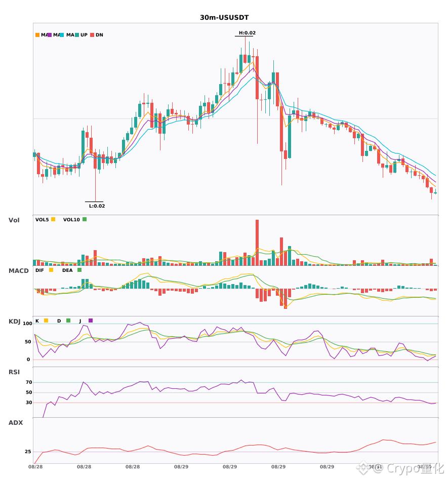Click the VOL5 legend text
The height and width of the screenshot is (481, 448).
click(42, 220)
